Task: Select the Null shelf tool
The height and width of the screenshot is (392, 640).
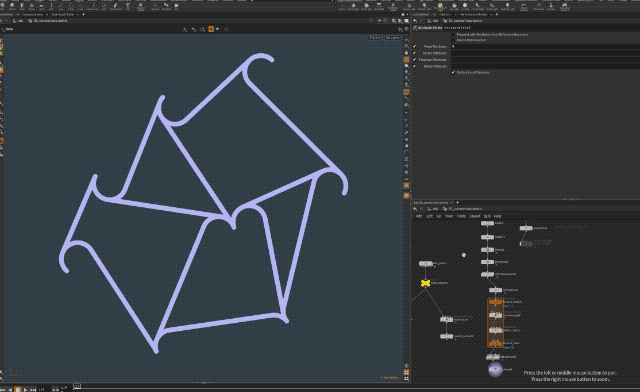Action: tap(51, 6)
